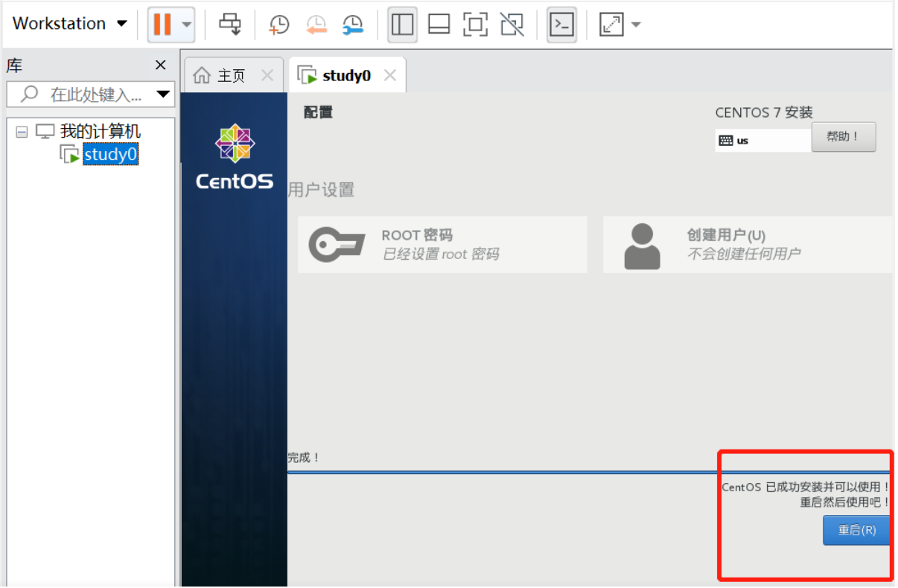Open the Workstation menu dropdown
This screenshot has height=588, width=898.
[x=70, y=24]
